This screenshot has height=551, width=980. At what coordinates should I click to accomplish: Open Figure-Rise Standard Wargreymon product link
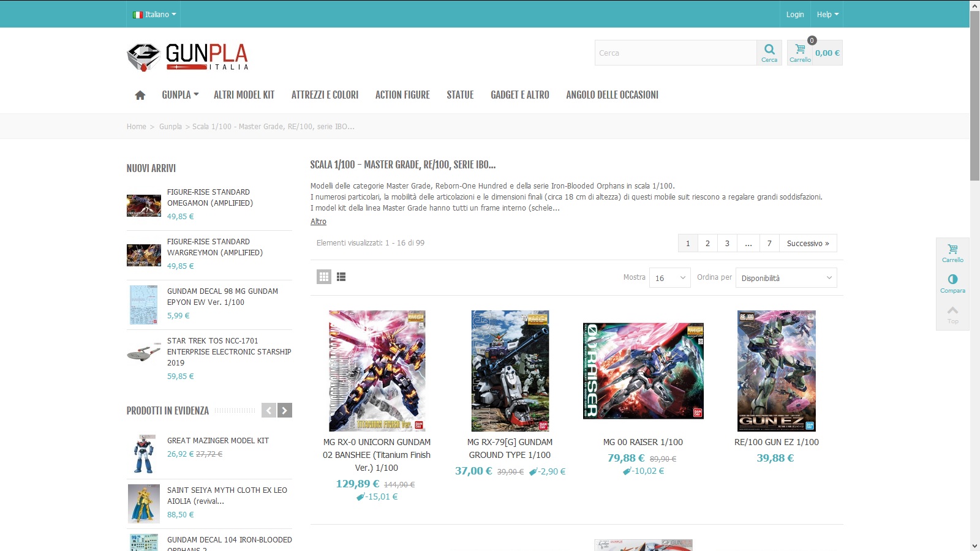coord(215,247)
